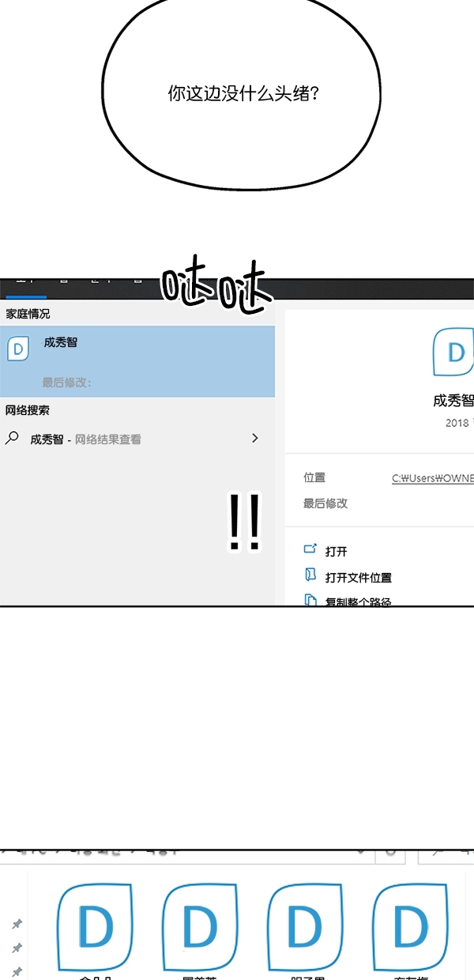The height and width of the screenshot is (980, 474).
Task: Select the rightmost D file thumbnail in Explorer
Action: point(411,928)
